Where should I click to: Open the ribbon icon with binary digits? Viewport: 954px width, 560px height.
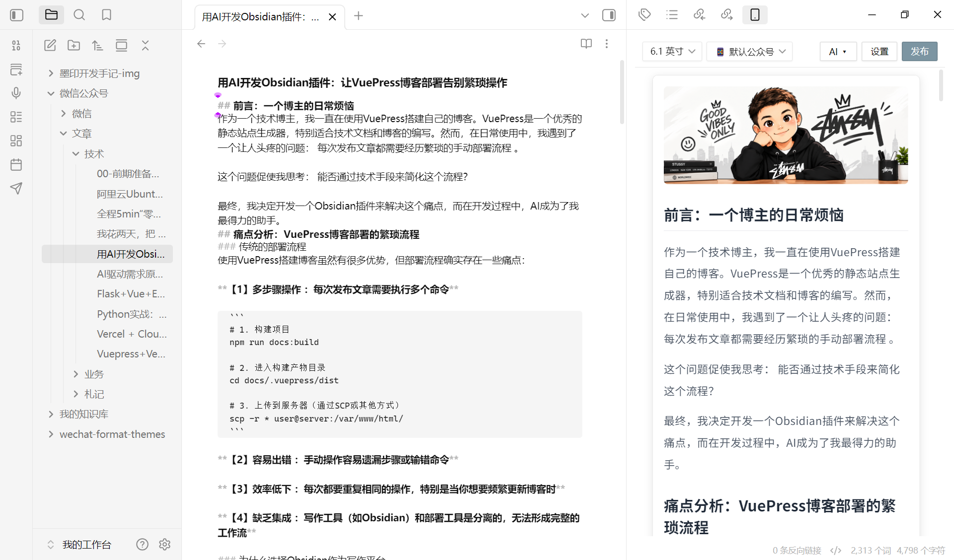pos(16,45)
